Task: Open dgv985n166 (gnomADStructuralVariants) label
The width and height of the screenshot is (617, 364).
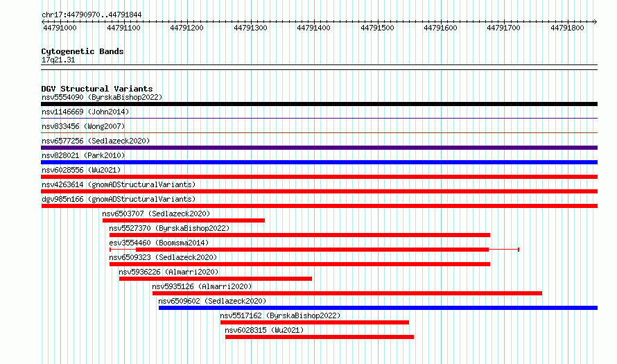Action: point(119,199)
